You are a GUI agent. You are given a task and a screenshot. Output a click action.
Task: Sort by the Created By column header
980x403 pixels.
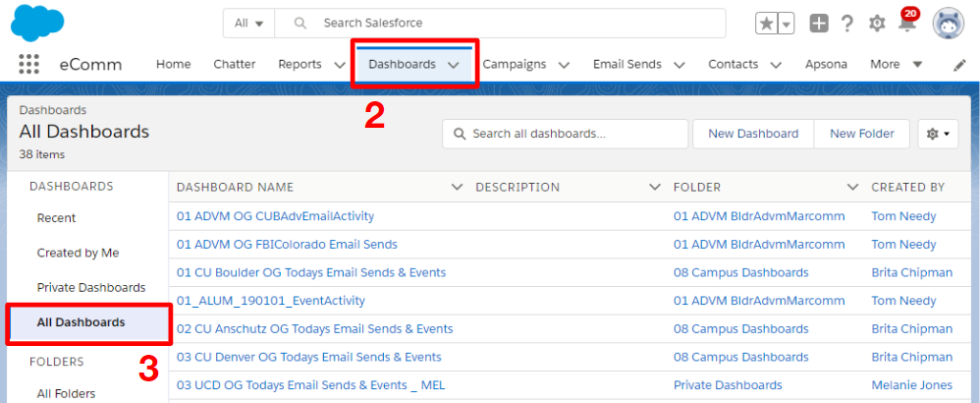(x=907, y=187)
